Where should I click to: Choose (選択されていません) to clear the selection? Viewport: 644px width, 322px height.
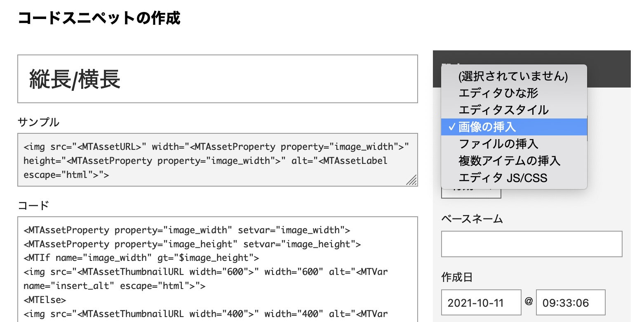(513, 76)
